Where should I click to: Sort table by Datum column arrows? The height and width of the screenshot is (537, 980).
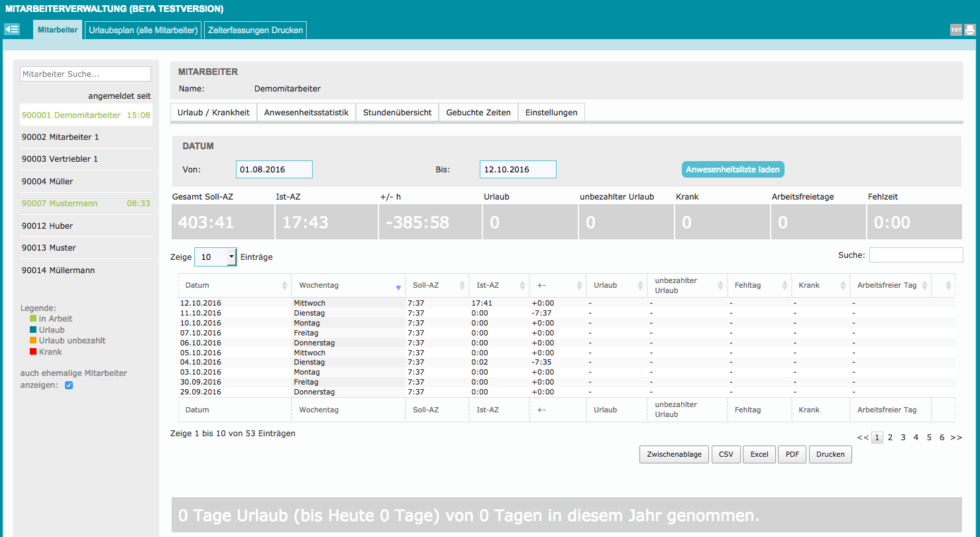click(284, 285)
